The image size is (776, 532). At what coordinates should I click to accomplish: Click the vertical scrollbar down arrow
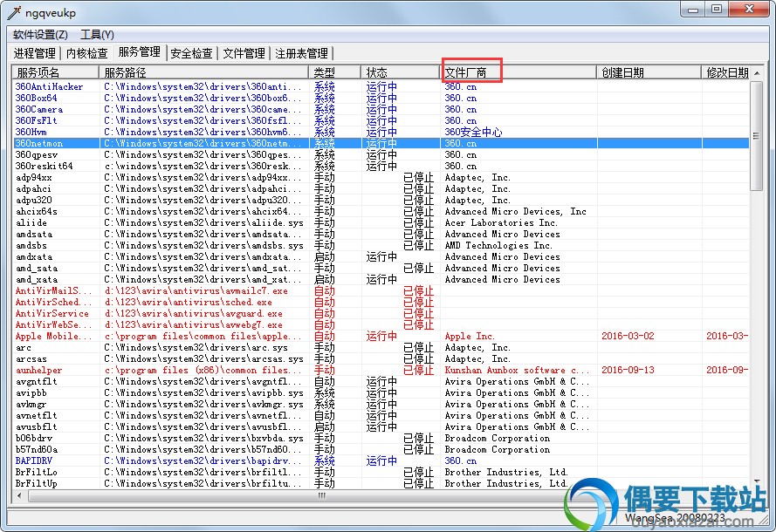tap(756, 481)
